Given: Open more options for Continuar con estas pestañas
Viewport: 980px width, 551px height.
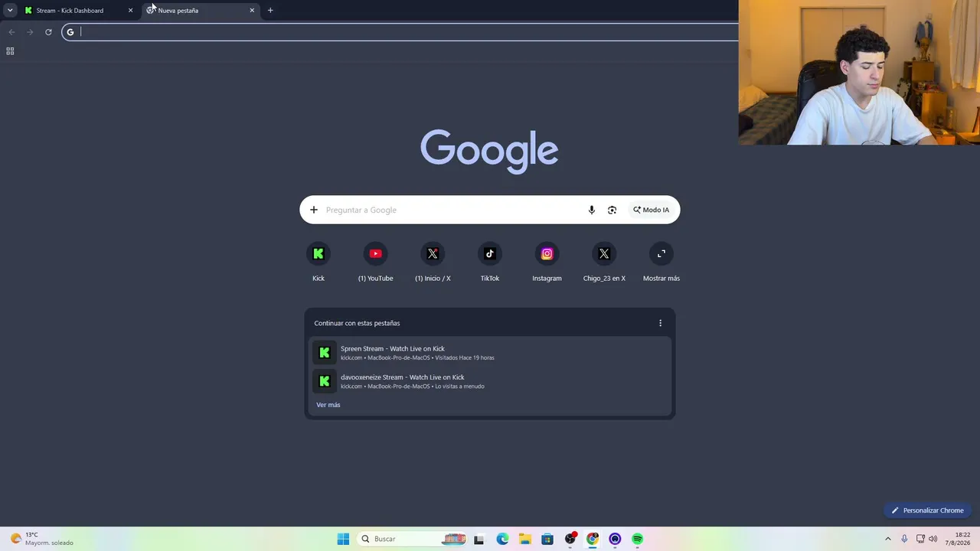Looking at the screenshot, I should coord(660,323).
